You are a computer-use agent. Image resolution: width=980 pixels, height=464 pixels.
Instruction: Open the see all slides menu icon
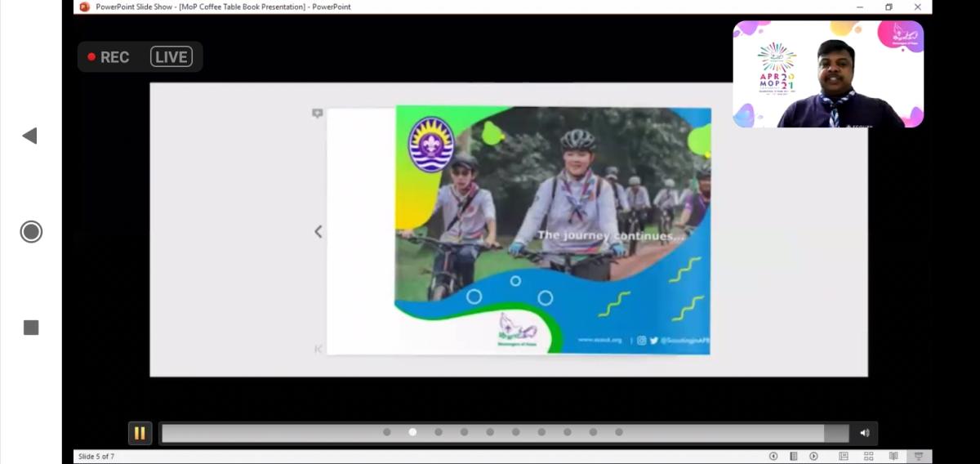(x=793, y=456)
